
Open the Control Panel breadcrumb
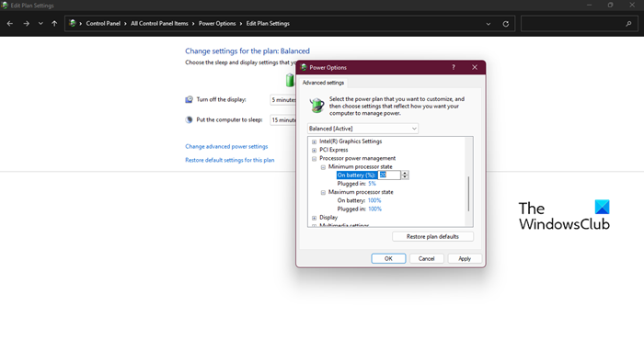pyautogui.click(x=103, y=23)
